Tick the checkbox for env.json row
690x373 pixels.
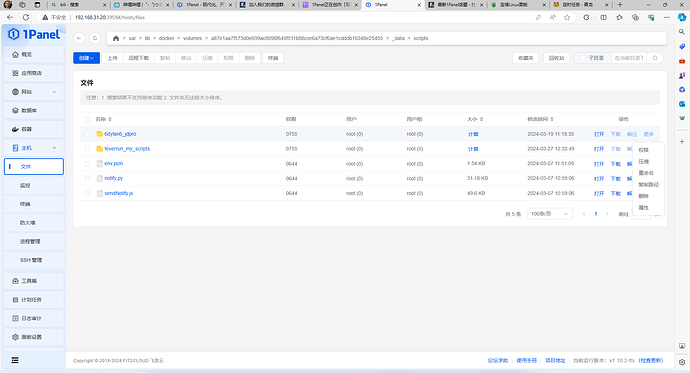(x=87, y=164)
